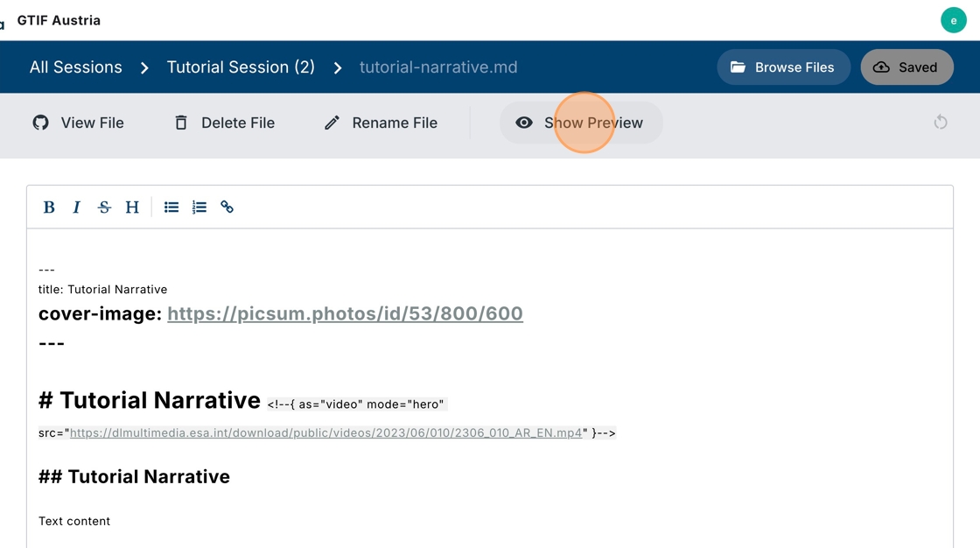Screen dimensions: 980x548
Task: Insert a link via chain icon
Action: [x=227, y=207]
